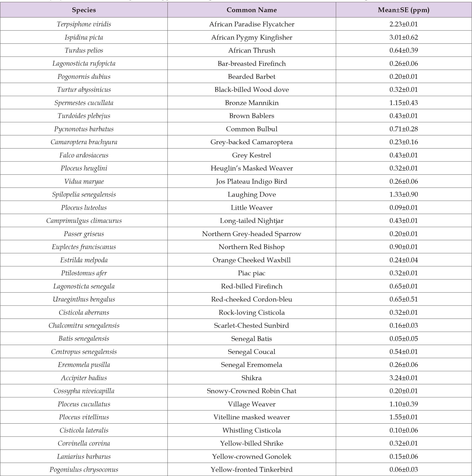Select the Grey Kestrel common name cell
This screenshot has width=472, height=476.
coord(252,155)
